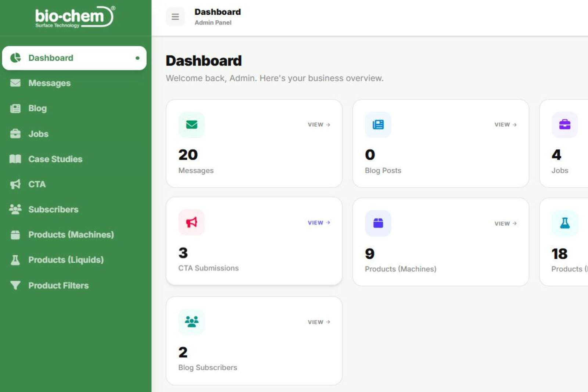Click VIEW link on the Messages card
Screen dimensions: 588x392
point(319,125)
